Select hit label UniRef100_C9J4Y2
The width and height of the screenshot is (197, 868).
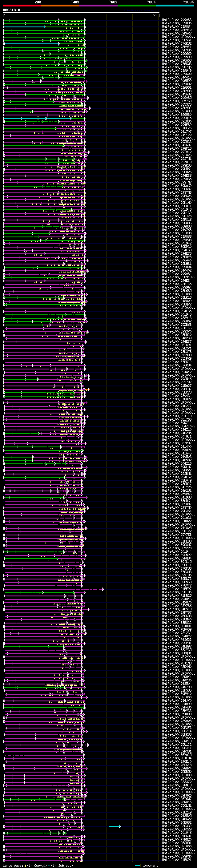pos(177,372)
